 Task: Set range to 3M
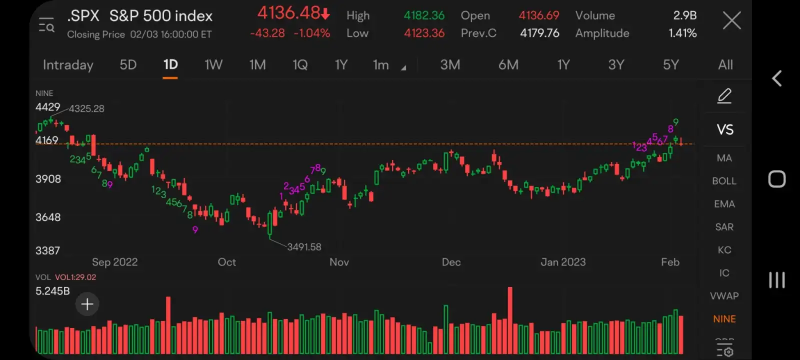[450, 65]
